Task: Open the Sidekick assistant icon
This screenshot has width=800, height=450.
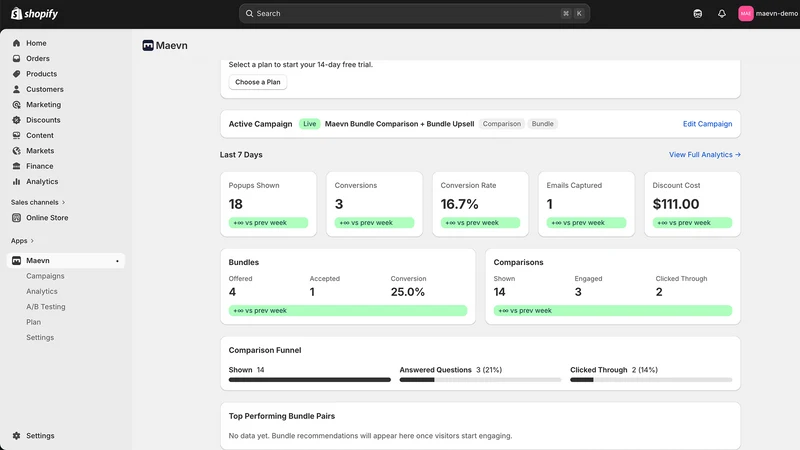Action: pos(697,14)
